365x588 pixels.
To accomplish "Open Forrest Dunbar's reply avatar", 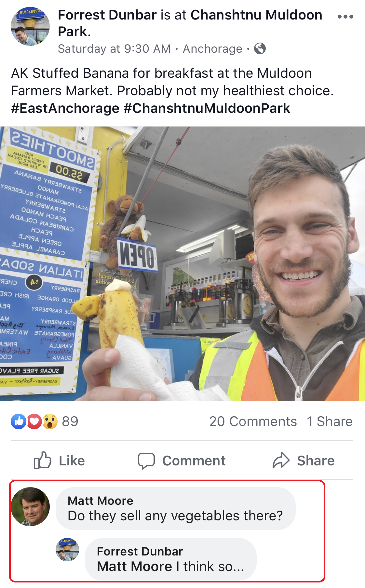I will tap(68, 549).
